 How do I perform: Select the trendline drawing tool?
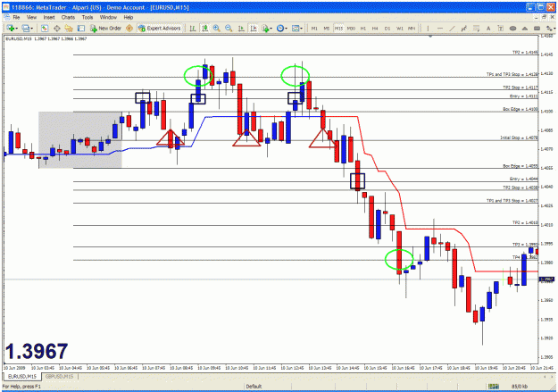[452, 28]
